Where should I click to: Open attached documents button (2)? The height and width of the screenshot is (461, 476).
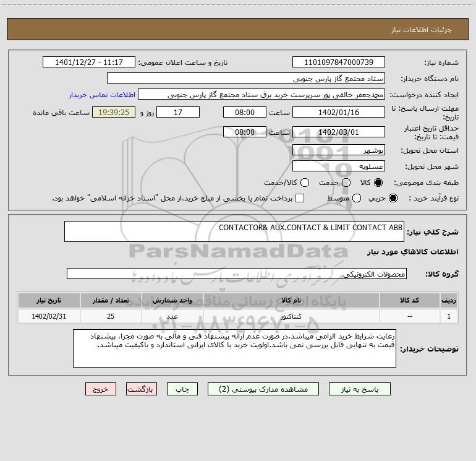coord(263,389)
